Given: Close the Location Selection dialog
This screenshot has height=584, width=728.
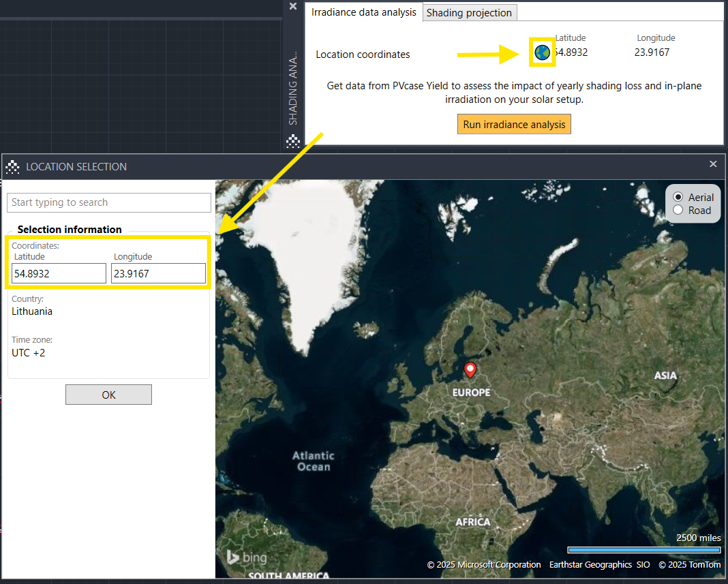Looking at the screenshot, I should [713, 164].
